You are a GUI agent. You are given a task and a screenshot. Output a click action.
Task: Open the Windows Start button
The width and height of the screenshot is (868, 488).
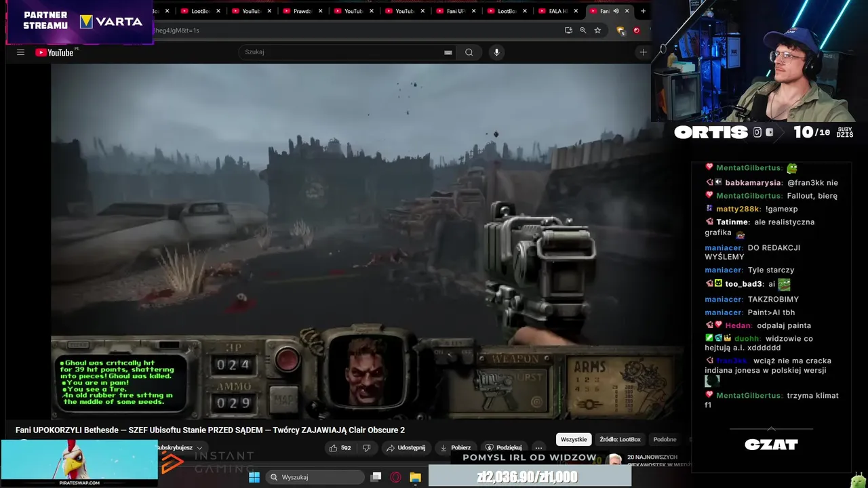(254, 477)
